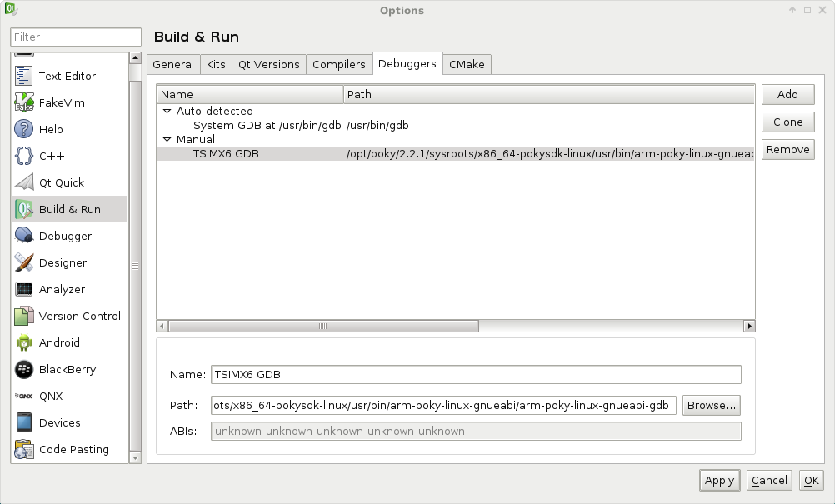Collapse the Manual debuggers group
Viewport: 835px width, 504px height.
click(167, 139)
